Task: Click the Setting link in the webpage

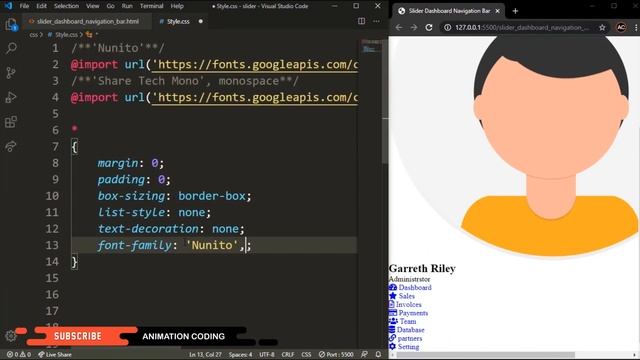Action: point(409,347)
